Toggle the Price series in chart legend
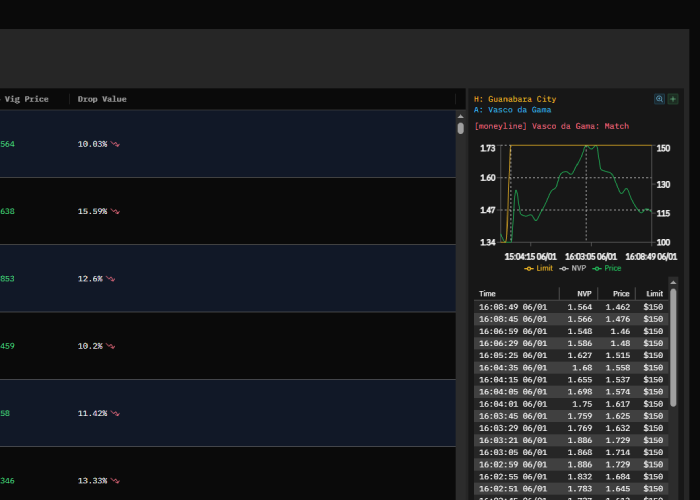Screen dimensions: 700x500 coord(607,268)
